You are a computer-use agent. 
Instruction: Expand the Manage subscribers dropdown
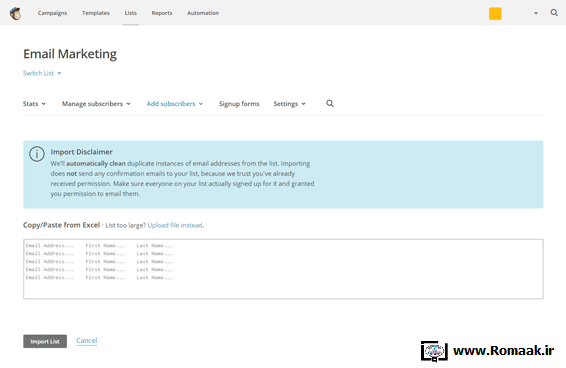(96, 104)
